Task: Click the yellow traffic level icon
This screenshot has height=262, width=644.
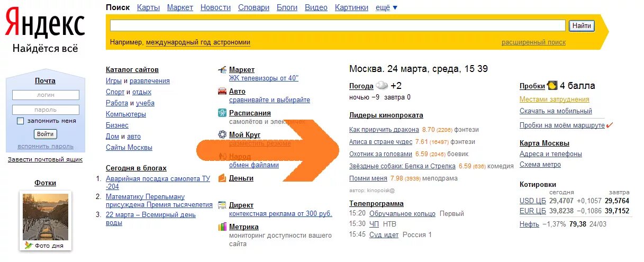Action: (x=552, y=86)
